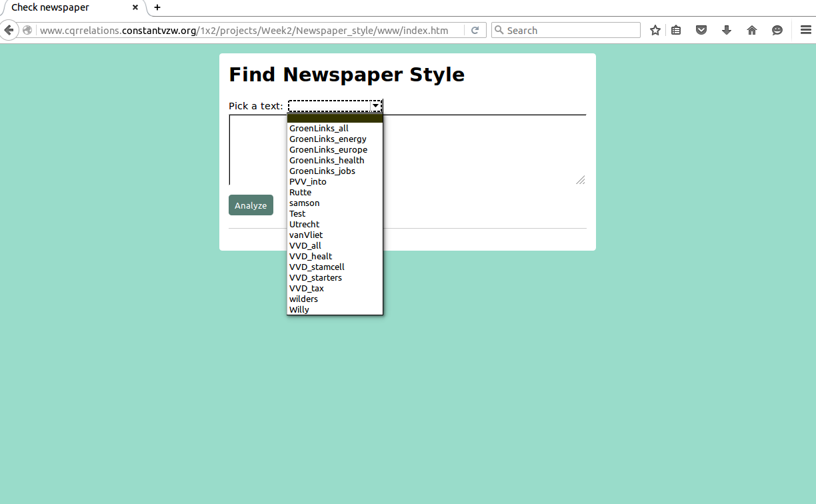
Task: Go to the Firefox home page icon
Action: (752, 30)
